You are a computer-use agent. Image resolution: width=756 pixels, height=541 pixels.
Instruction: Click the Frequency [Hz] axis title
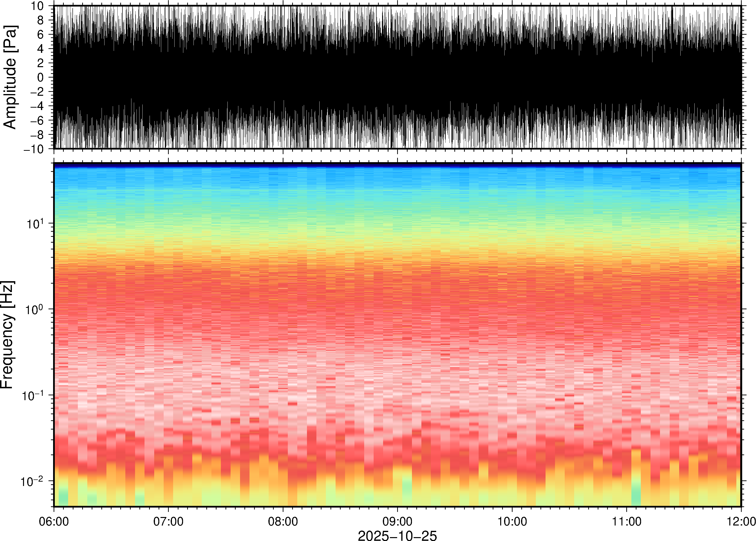7,335
